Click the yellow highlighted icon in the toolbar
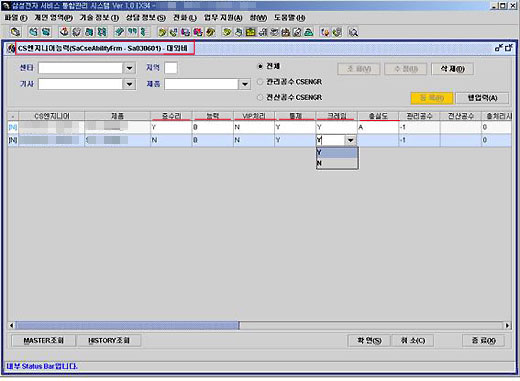Viewport: 520px width, 381px height. [250, 32]
